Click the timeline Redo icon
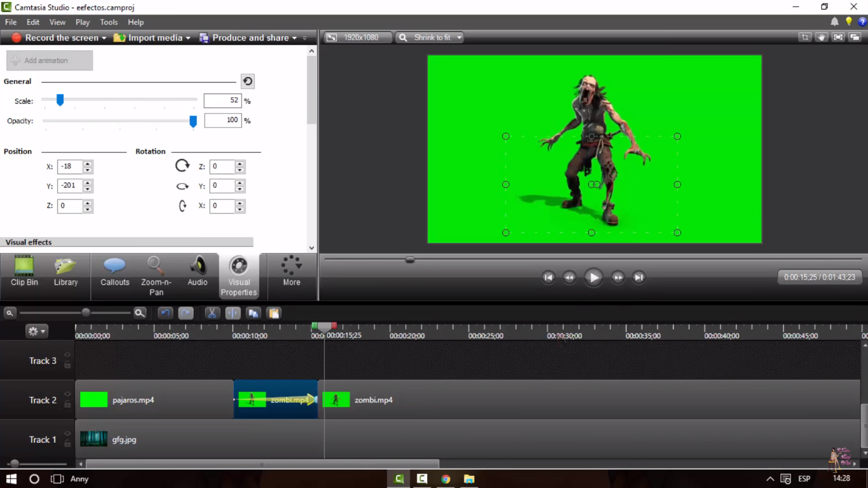This screenshot has height=488, width=868. (186, 313)
